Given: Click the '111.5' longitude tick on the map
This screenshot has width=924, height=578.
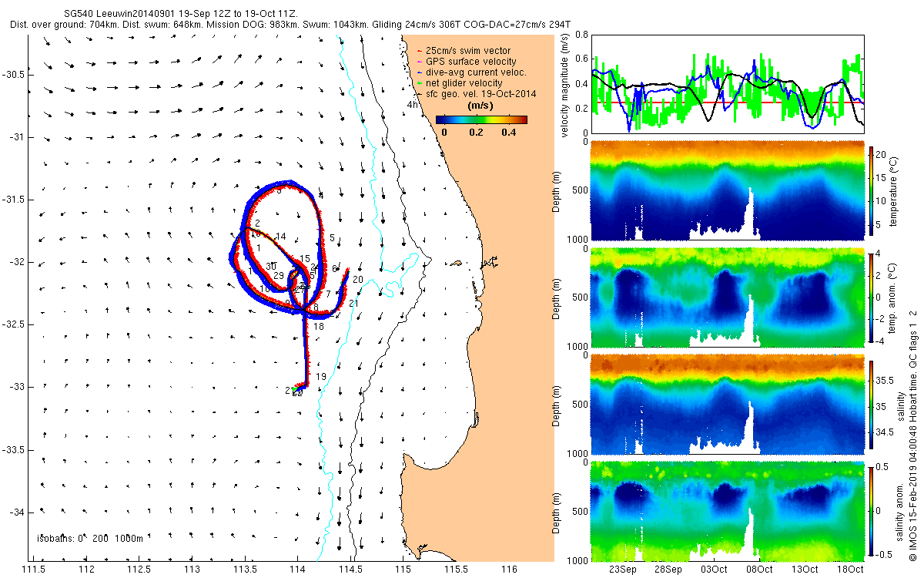Looking at the screenshot, I should [x=34, y=569].
